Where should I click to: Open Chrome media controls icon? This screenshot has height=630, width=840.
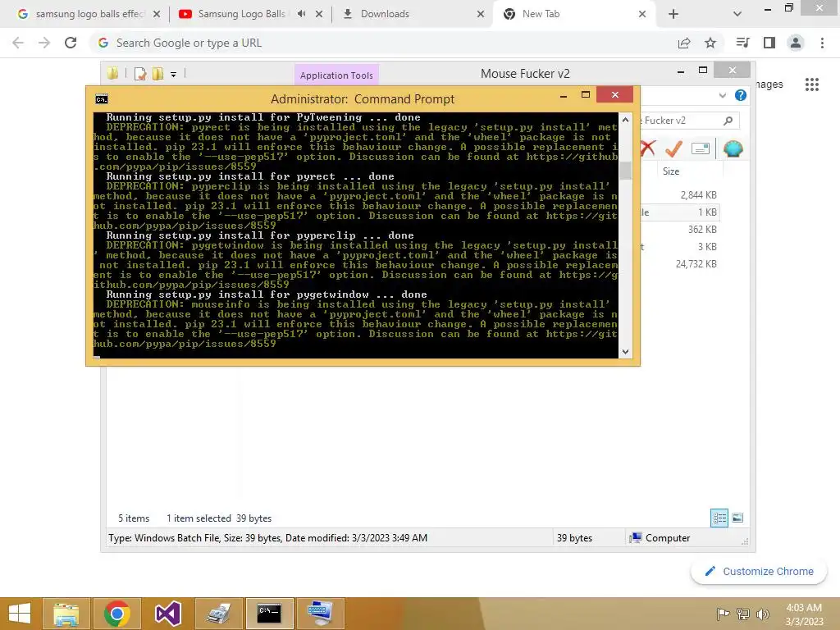coord(742,43)
